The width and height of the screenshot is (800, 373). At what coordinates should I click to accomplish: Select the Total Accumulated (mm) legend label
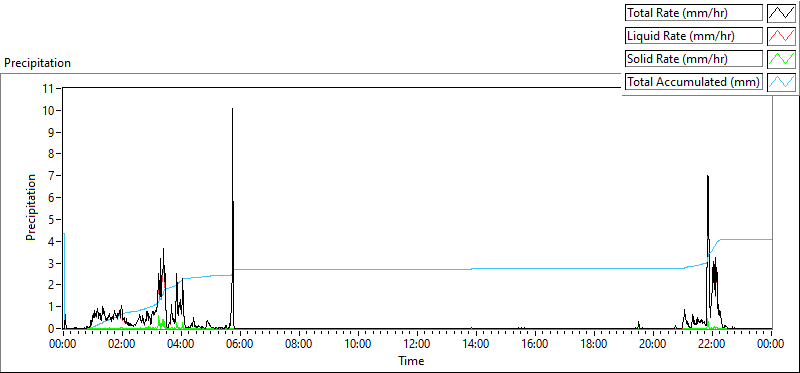[x=694, y=82]
